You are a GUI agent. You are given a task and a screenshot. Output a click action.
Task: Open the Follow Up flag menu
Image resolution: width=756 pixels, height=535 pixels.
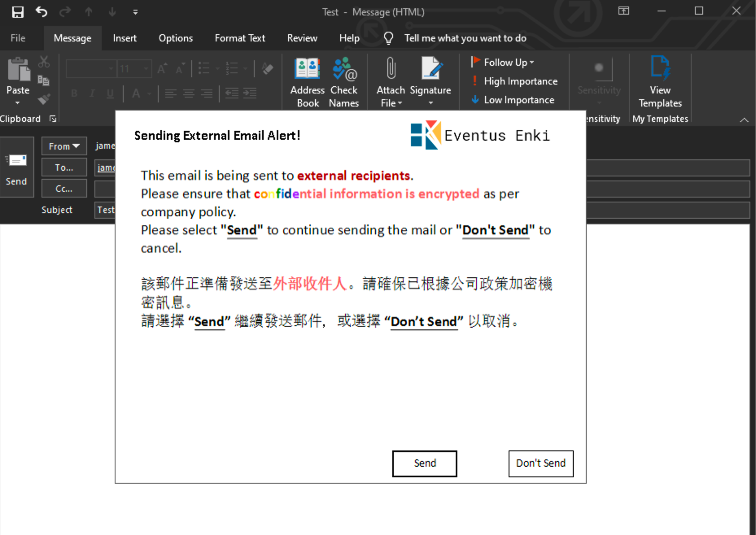click(x=503, y=62)
